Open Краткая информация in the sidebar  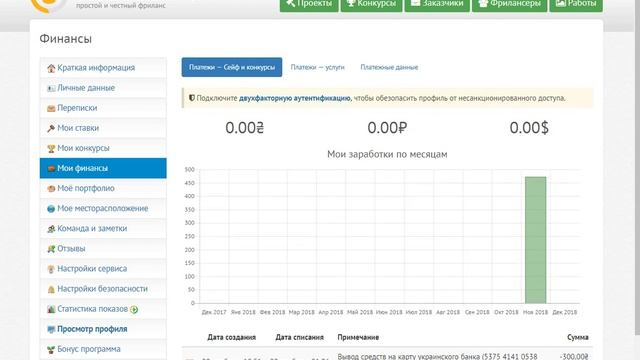point(103,68)
